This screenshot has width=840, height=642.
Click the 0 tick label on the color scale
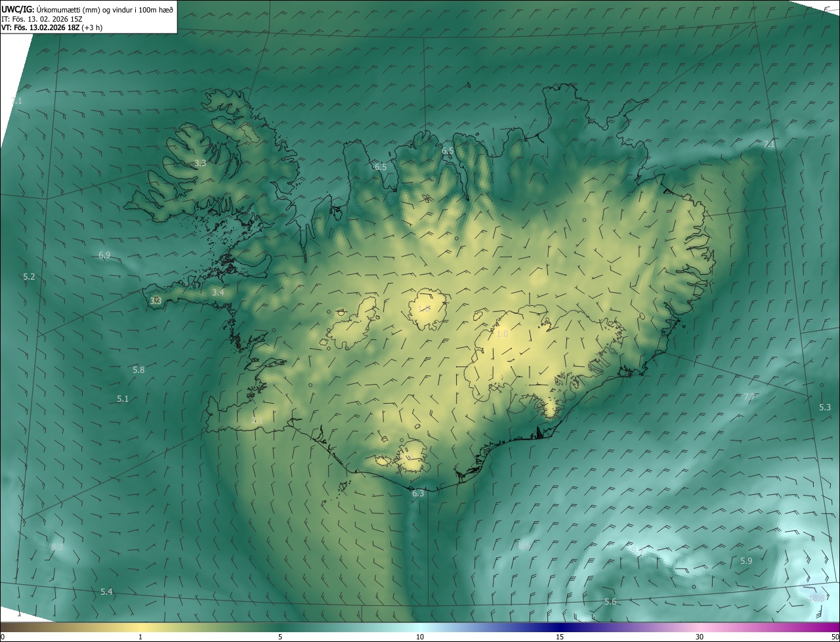(x=3, y=637)
